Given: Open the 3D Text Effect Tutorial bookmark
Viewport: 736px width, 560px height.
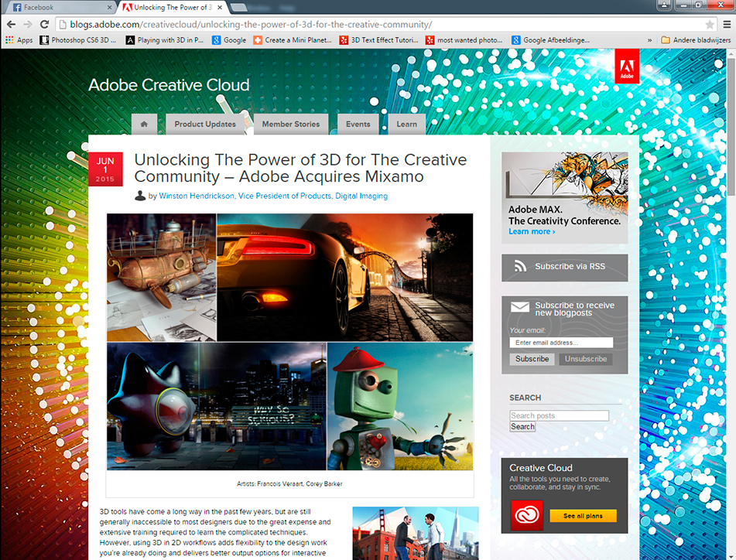Looking at the screenshot, I should coord(378,40).
